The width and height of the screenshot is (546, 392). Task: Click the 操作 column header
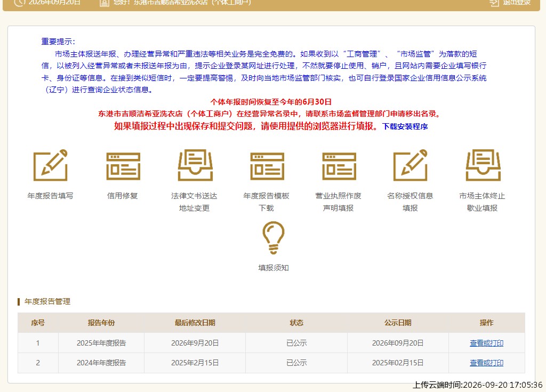(x=486, y=323)
